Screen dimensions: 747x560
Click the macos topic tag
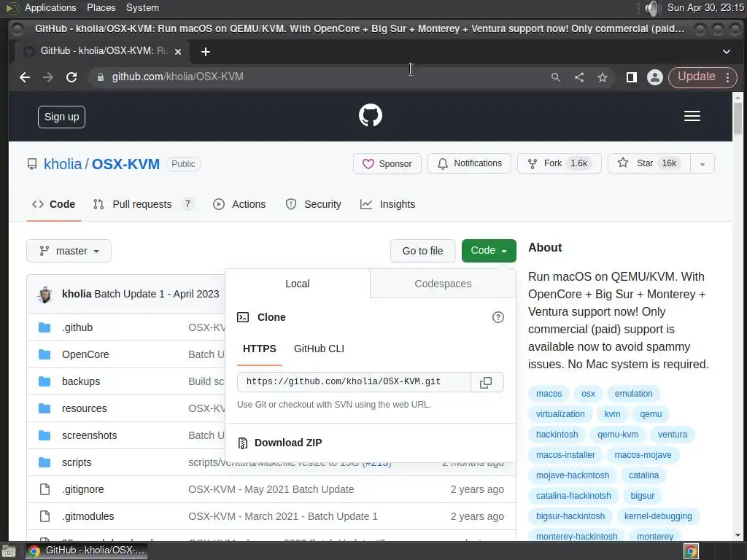click(549, 394)
